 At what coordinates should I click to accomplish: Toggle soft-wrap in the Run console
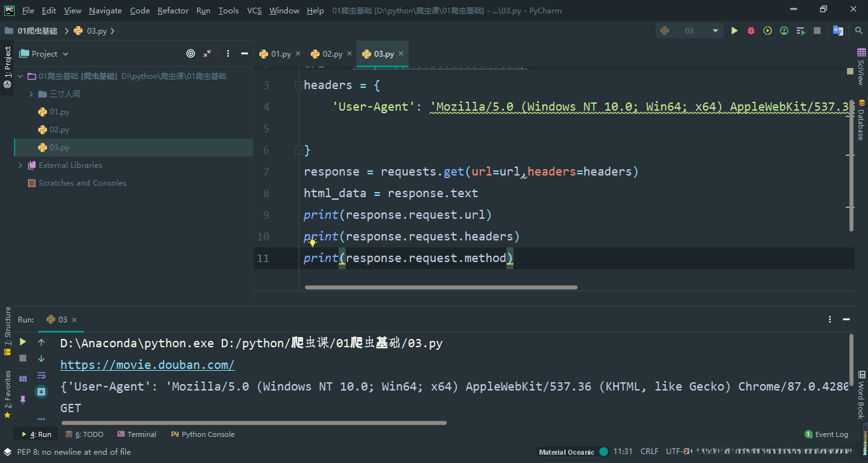click(41, 375)
